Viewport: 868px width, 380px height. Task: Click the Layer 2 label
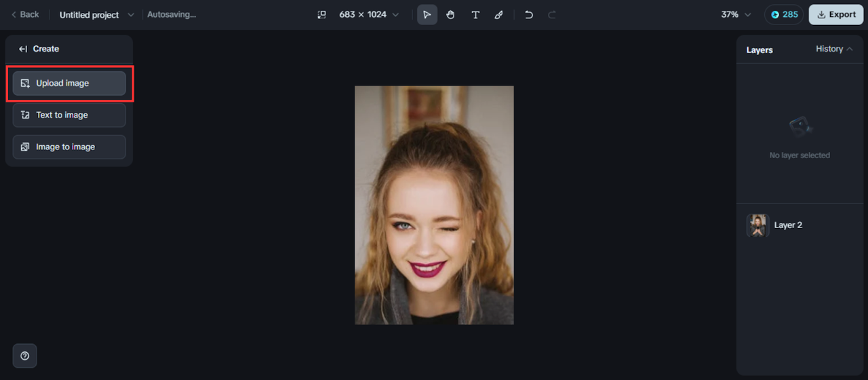788,225
